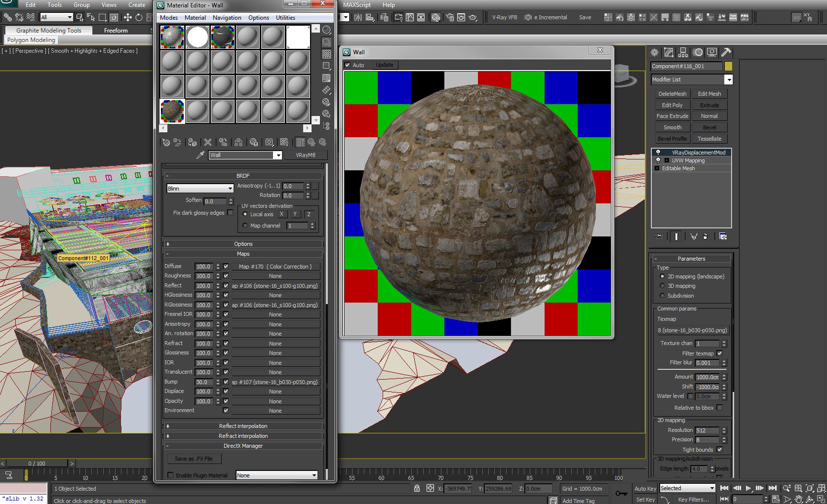Viewport: 827px width, 504px height.
Task: Open Modifier List dropdown
Action: pos(728,79)
